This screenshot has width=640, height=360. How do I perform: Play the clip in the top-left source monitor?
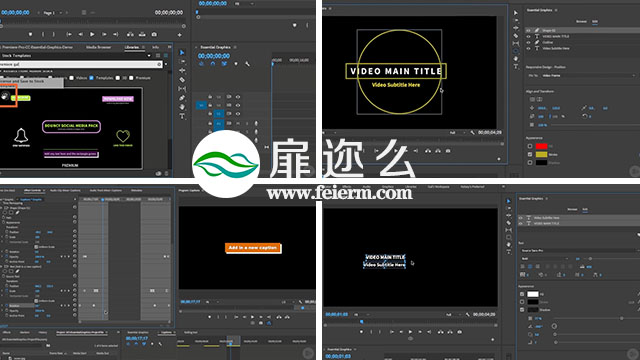(92, 35)
